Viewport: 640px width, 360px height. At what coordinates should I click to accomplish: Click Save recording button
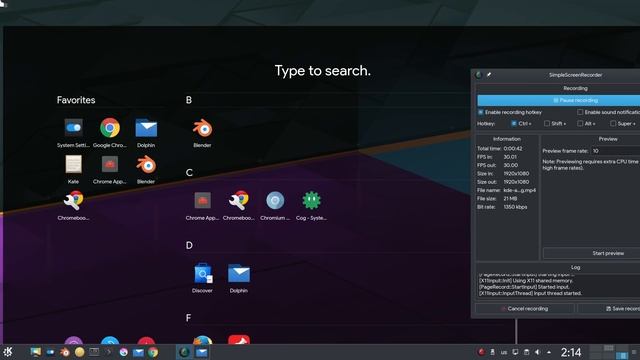pyautogui.click(x=609, y=309)
